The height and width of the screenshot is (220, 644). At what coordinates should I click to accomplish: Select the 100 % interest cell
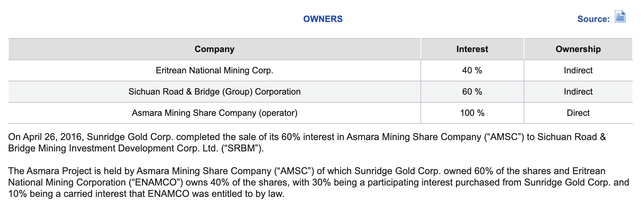pyautogui.click(x=472, y=113)
